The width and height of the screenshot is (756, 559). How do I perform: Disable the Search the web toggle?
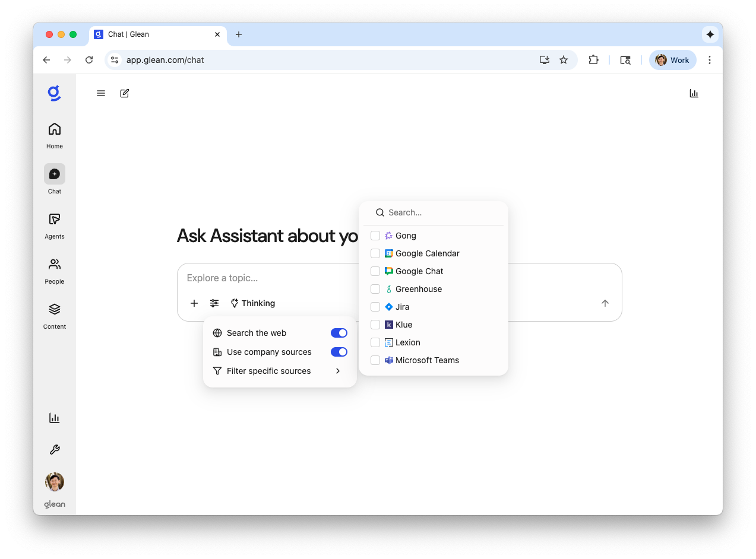pyautogui.click(x=339, y=333)
